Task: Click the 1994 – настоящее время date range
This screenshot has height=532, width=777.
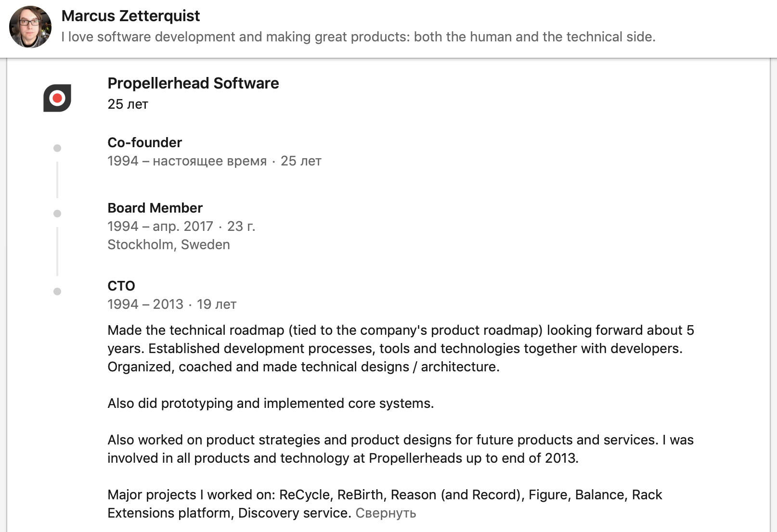Action: tap(187, 161)
